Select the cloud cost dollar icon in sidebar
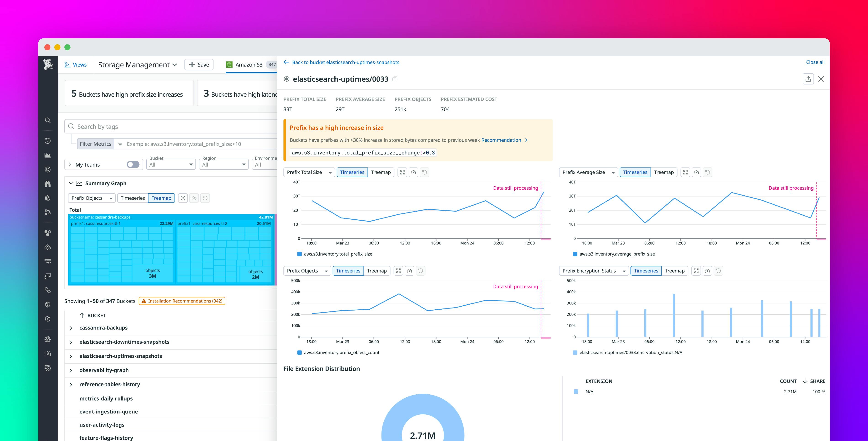This screenshot has height=441, width=868. click(x=48, y=247)
